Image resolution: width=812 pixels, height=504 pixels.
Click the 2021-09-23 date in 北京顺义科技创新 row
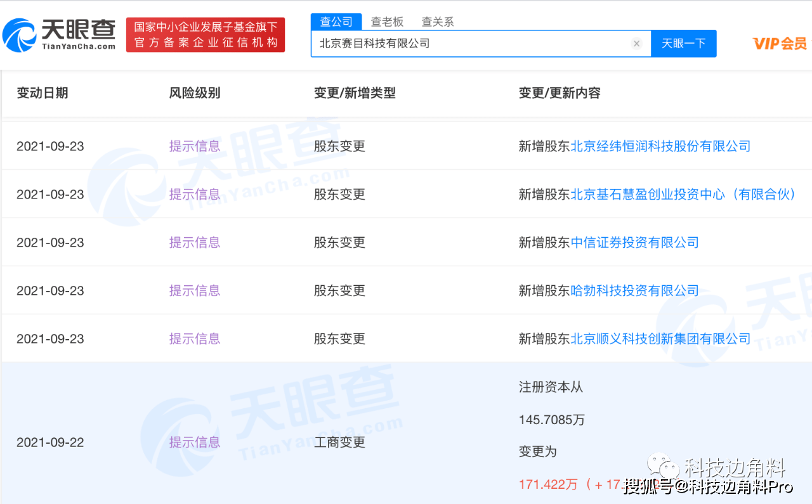tap(50, 339)
